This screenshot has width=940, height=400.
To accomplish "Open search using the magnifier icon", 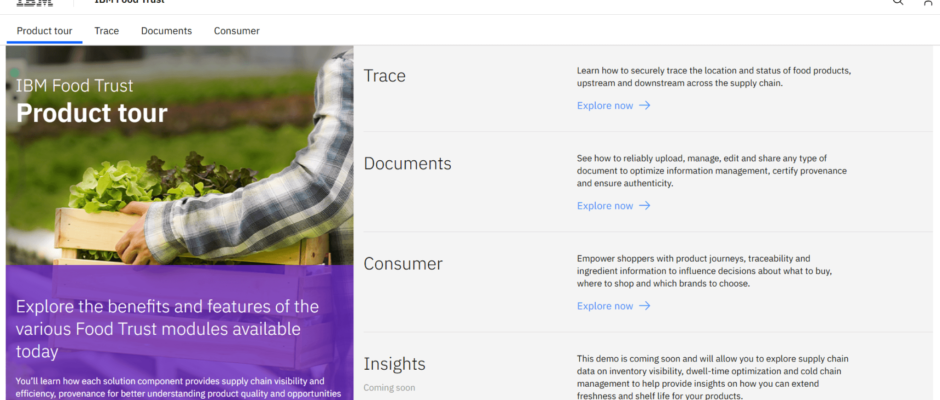I will [x=897, y=3].
